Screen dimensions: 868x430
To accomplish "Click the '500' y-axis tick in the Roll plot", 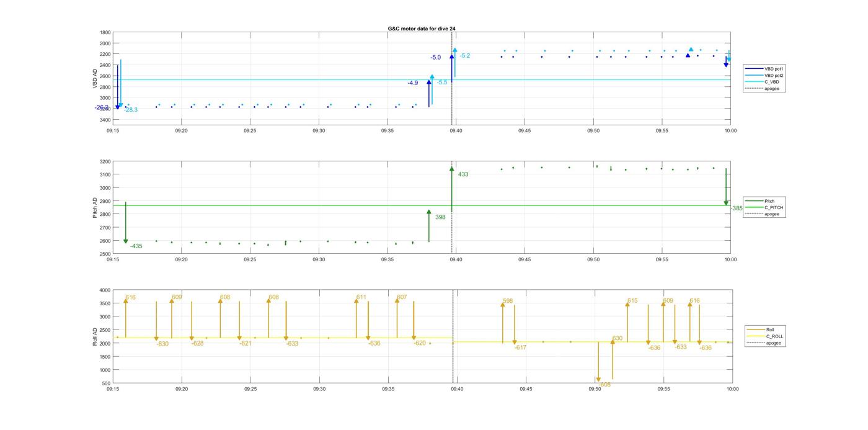I will 107,383.
